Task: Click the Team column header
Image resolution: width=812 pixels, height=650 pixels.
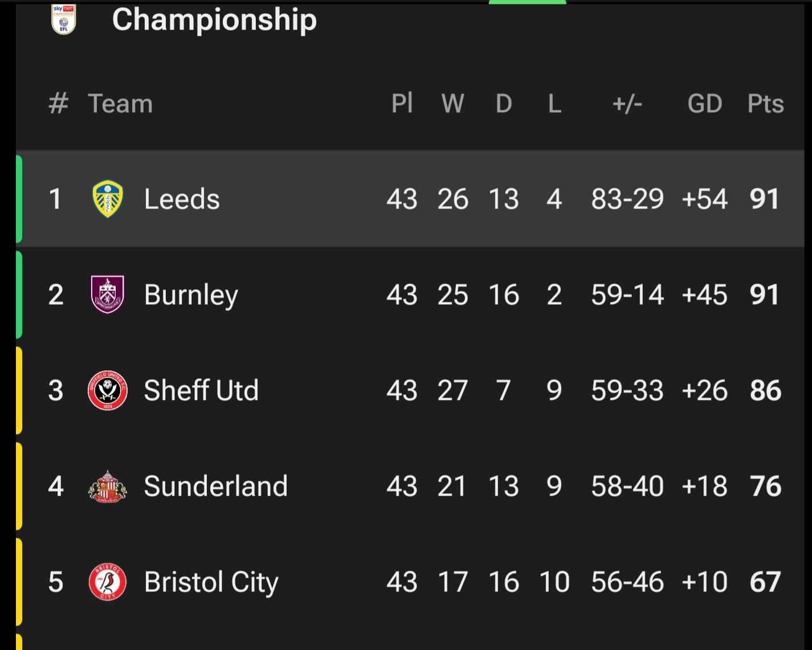Action: pyautogui.click(x=120, y=104)
